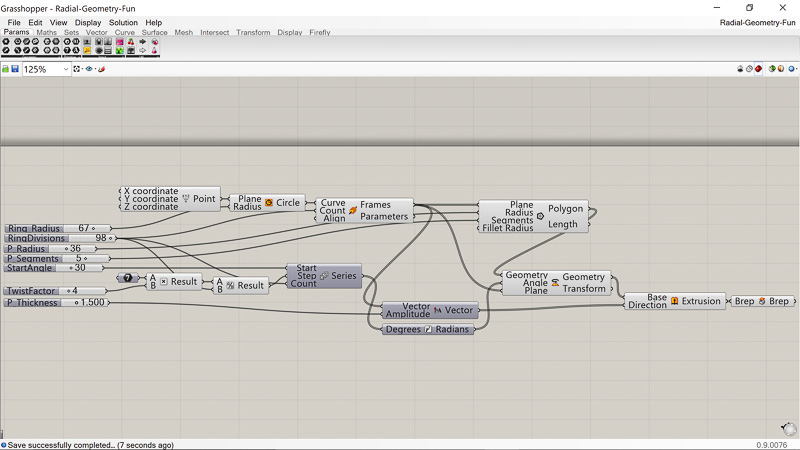Click the red cherry icon in Params toolbar
800x450 pixels.
pyautogui.click(x=131, y=42)
